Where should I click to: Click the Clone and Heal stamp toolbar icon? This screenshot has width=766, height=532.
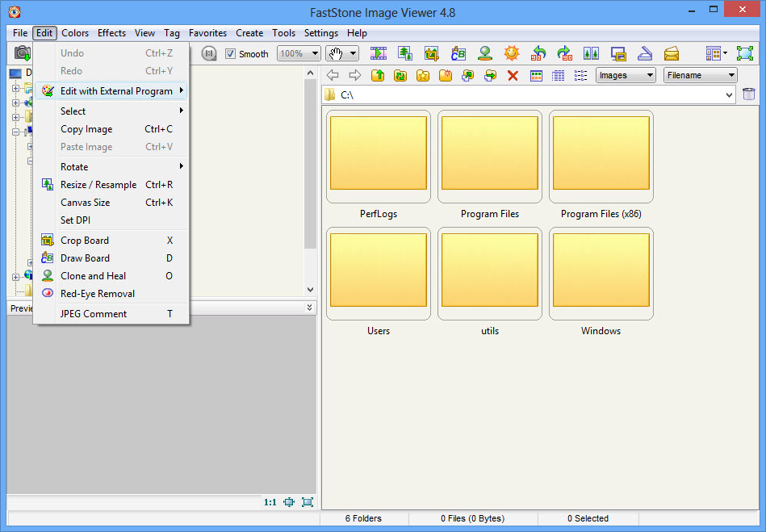484,53
